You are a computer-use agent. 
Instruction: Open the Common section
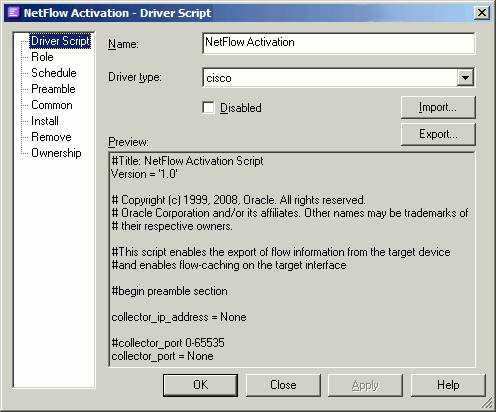[x=52, y=105]
